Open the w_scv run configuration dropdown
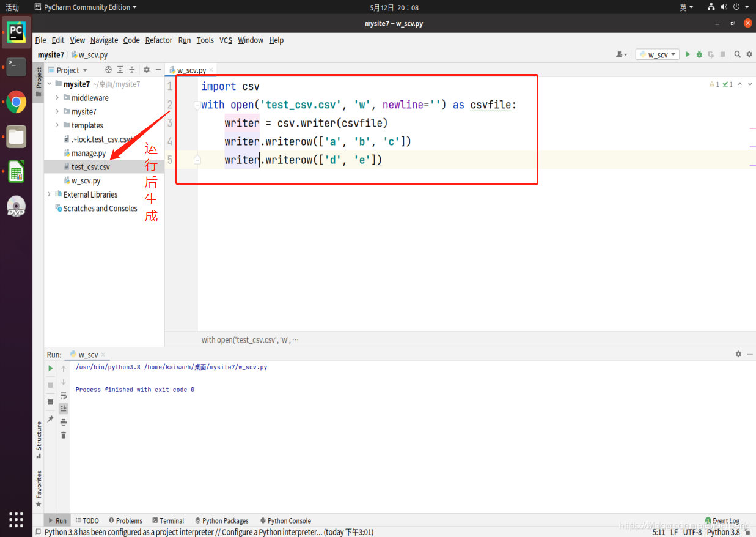Viewport: 756px width, 537px height. coord(658,54)
